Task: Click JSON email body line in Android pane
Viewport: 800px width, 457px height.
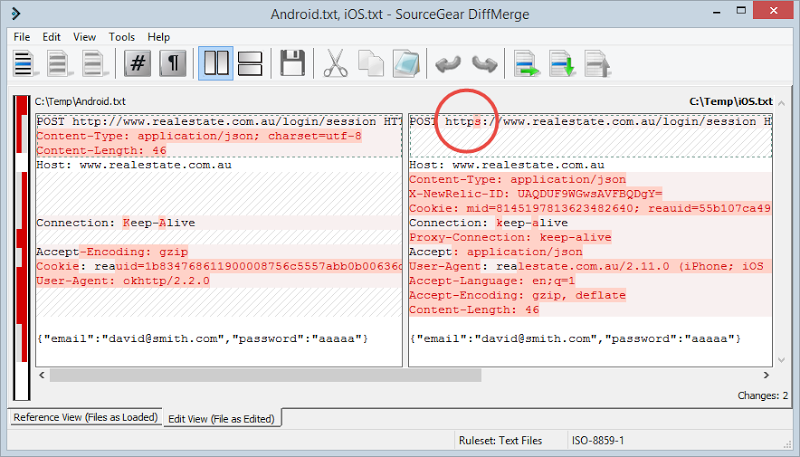Action: (x=203, y=339)
